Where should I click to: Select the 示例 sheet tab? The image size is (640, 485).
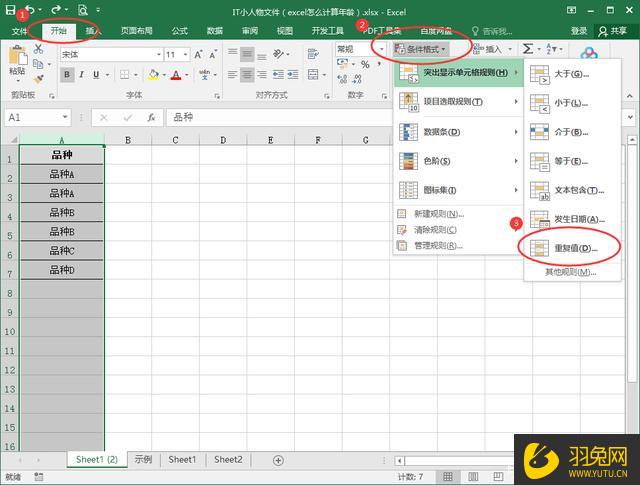(x=143, y=460)
